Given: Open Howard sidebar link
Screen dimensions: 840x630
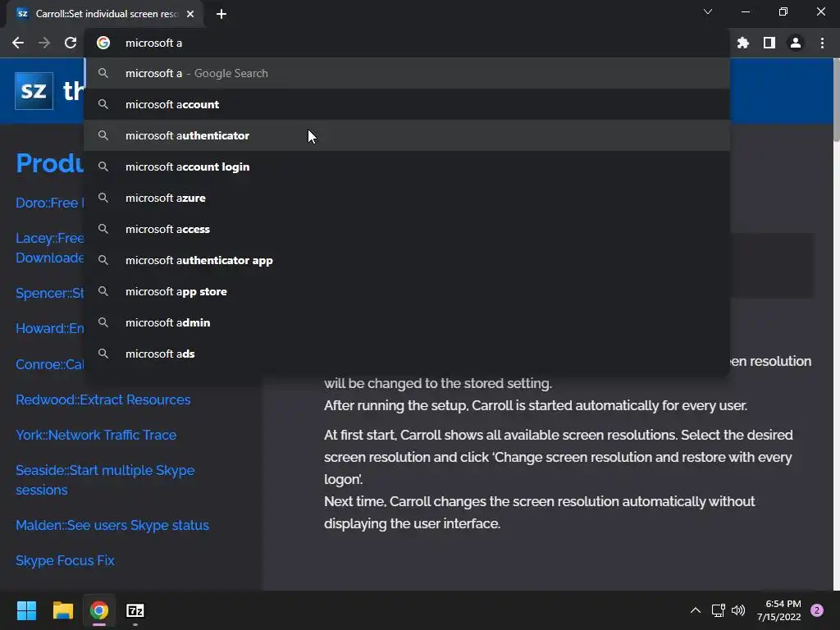Looking at the screenshot, I should tap(50, 328).
